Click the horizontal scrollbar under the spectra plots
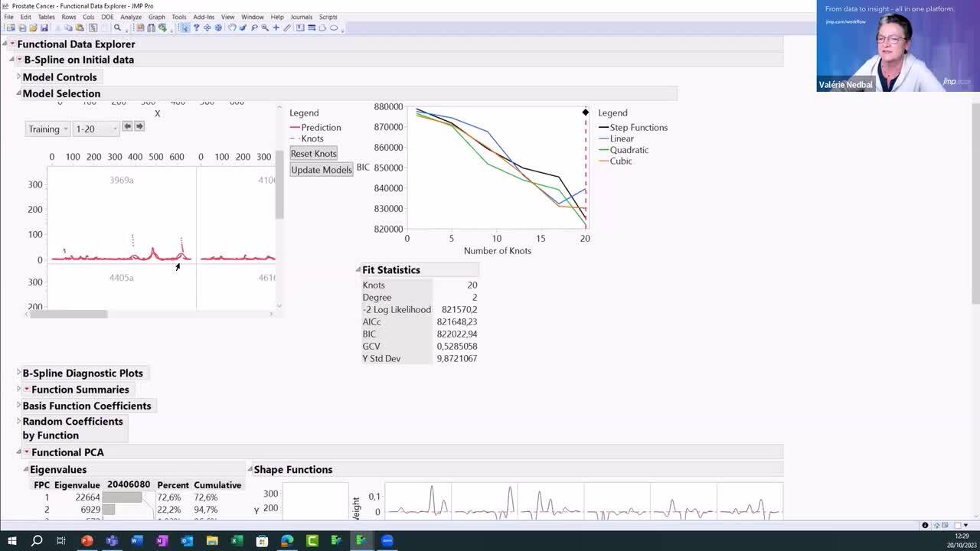980x551 pixels. click(69, 314)
